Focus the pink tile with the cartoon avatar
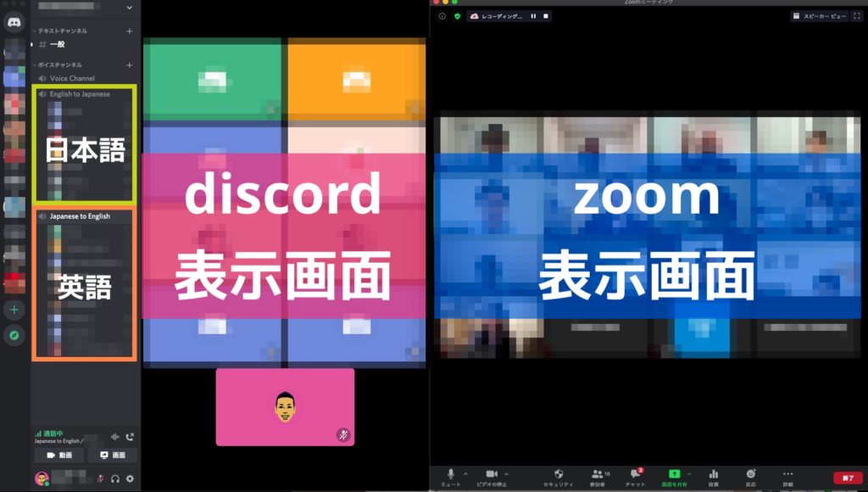Screen dimensions: 868x492 (285, 406)
